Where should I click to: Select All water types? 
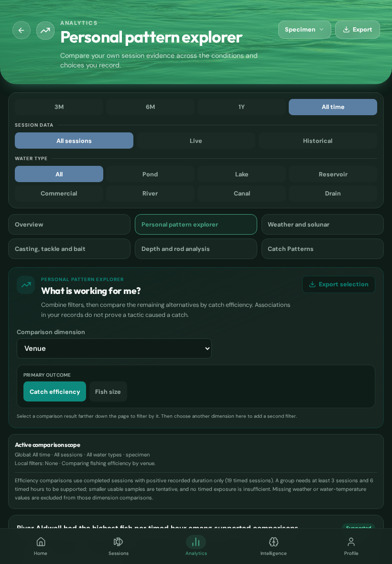pyautogui.click(x=59, y=174)
